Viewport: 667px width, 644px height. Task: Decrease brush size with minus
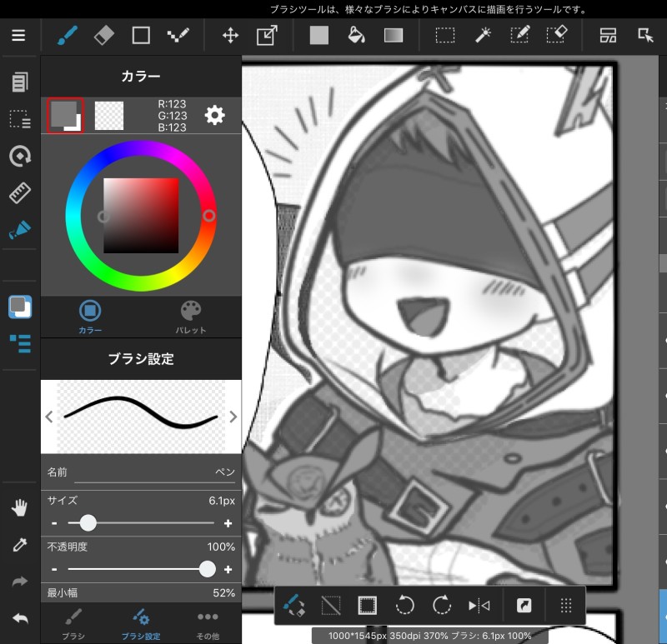[x=54, y=523]
